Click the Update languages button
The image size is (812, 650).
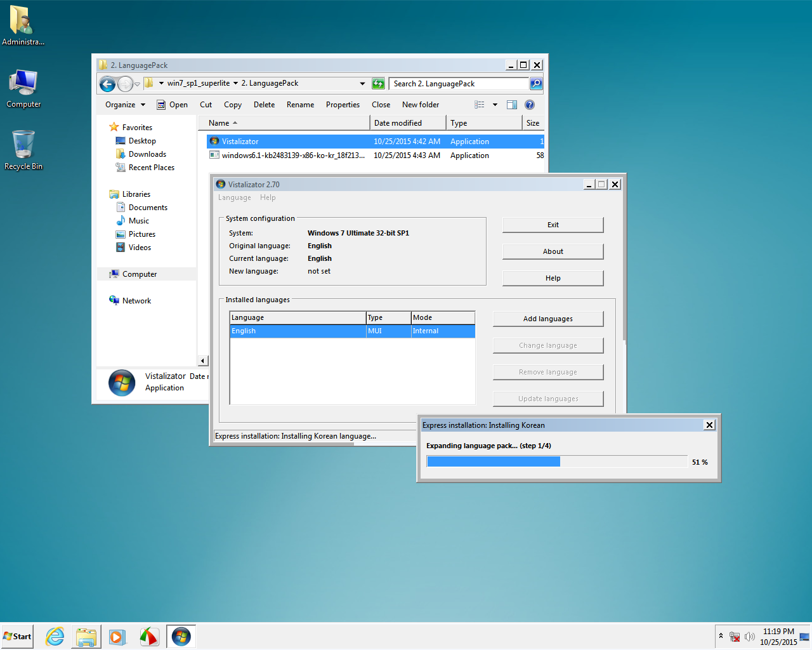click(x=548, y=399)
